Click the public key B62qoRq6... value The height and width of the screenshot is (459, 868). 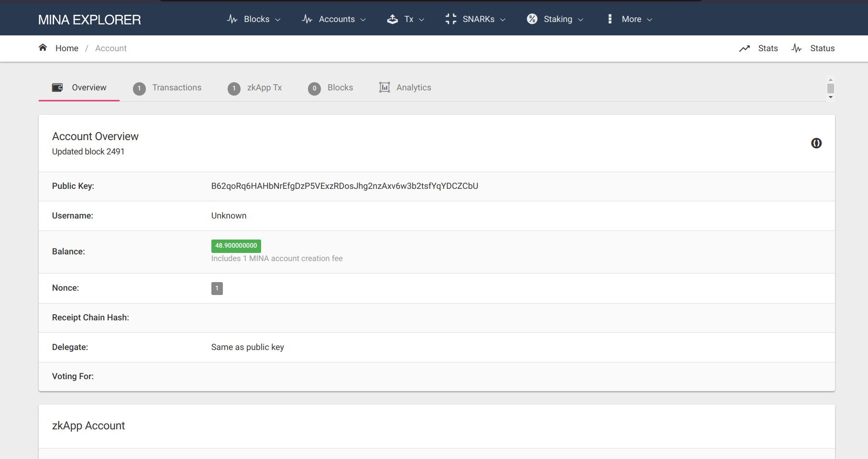(x=345, y=186)
